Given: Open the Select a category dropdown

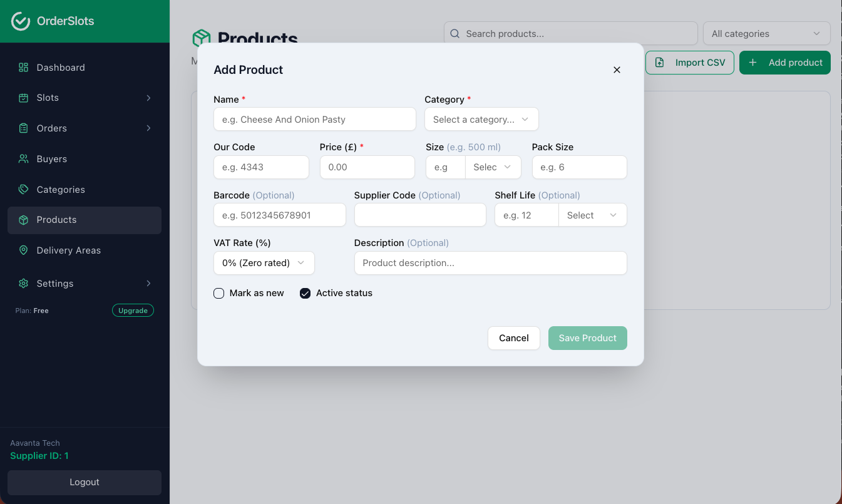Looking at the screenshot, I should click(481, 119).
